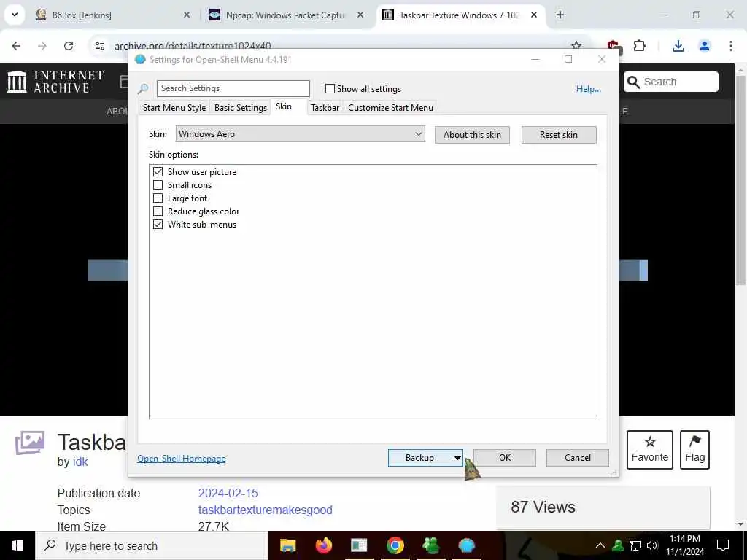Launch Firefox from the taskbar
The width and height of the screenshot is (747, 560).
[323, 545]
